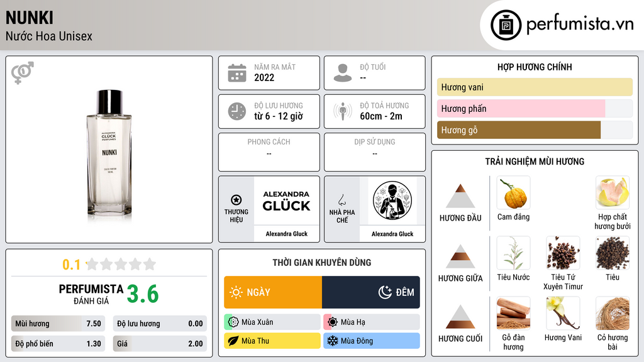Click the perfumer avatar illustration
Viewport: 644px width, 362px height.
(x=392, y=200)
